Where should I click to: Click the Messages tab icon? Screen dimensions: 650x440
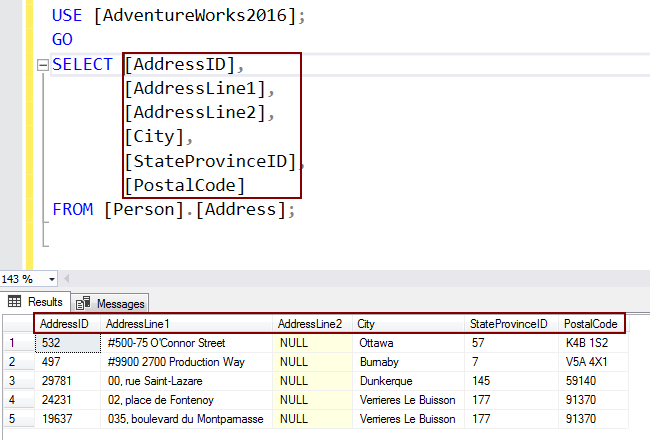[84, 303]
